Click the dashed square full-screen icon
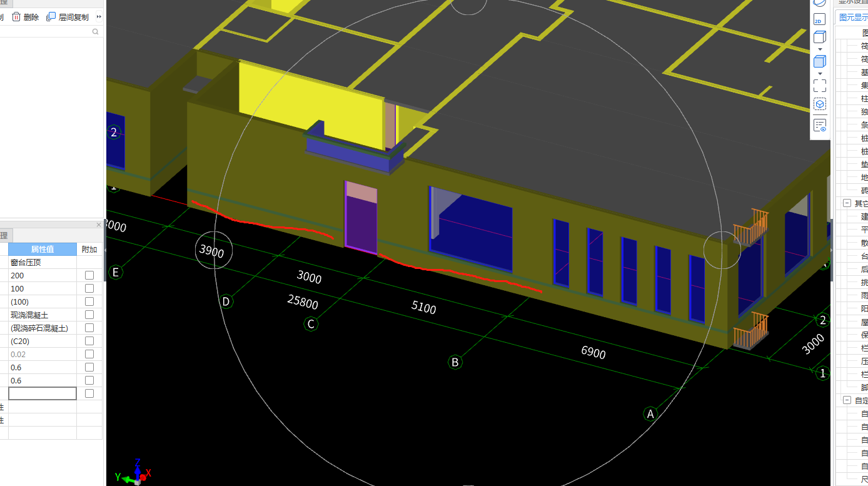The image size is (868, 486). (x=819, y=86)
